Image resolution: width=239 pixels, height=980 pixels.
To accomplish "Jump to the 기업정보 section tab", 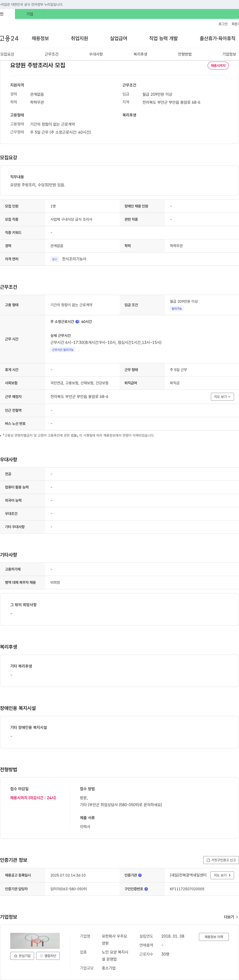I will (x=229, y=54).
